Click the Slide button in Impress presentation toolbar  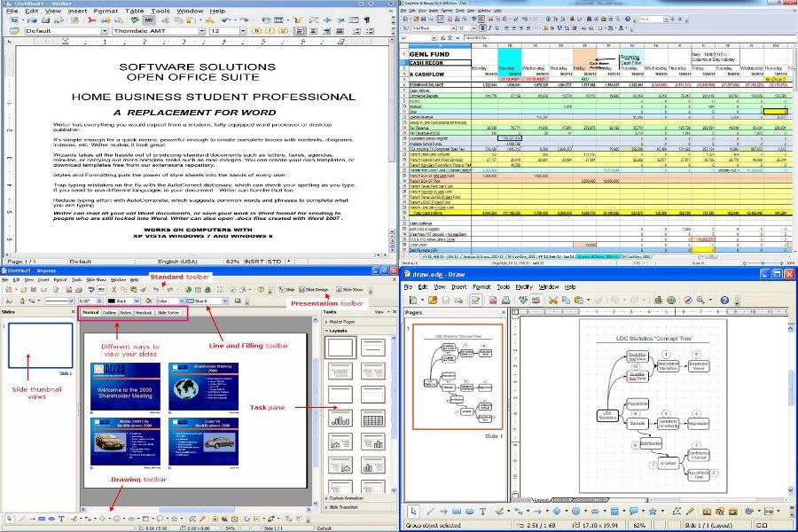point(287,290)
